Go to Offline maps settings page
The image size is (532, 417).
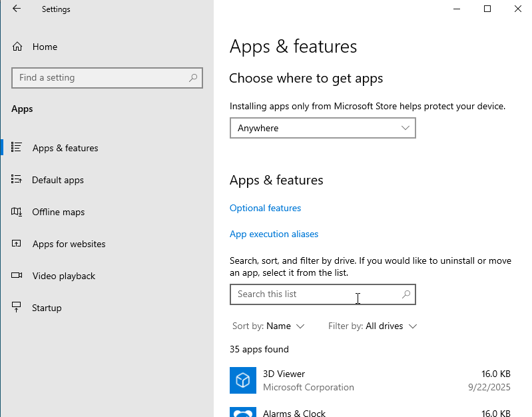pyautogui.click(x=59, y=212)
